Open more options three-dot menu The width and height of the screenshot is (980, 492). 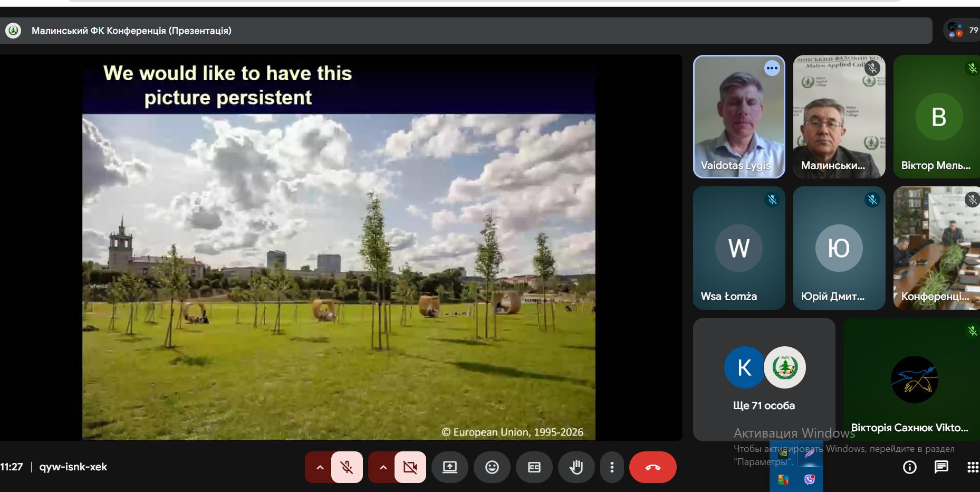coord(612,467)
